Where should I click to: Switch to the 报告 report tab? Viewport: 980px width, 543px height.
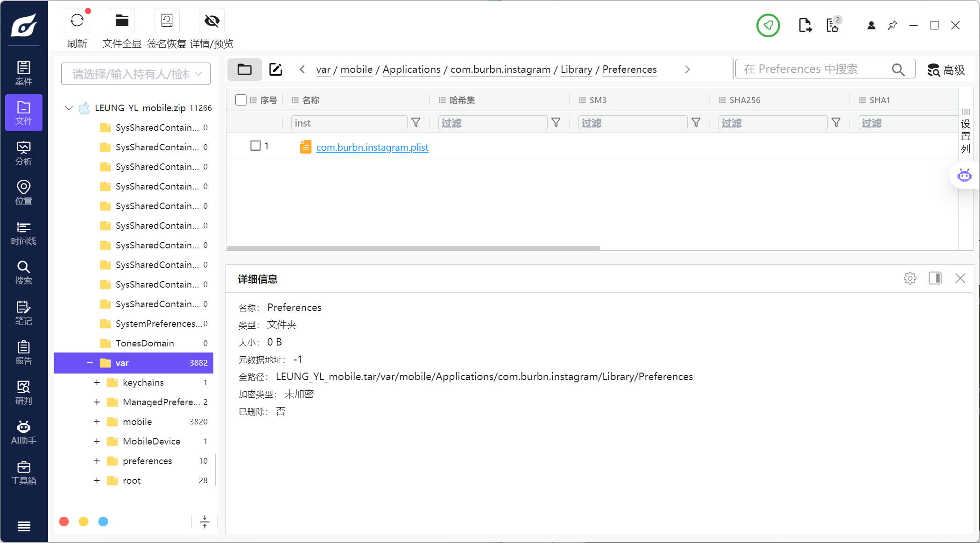tap(24, 353)
